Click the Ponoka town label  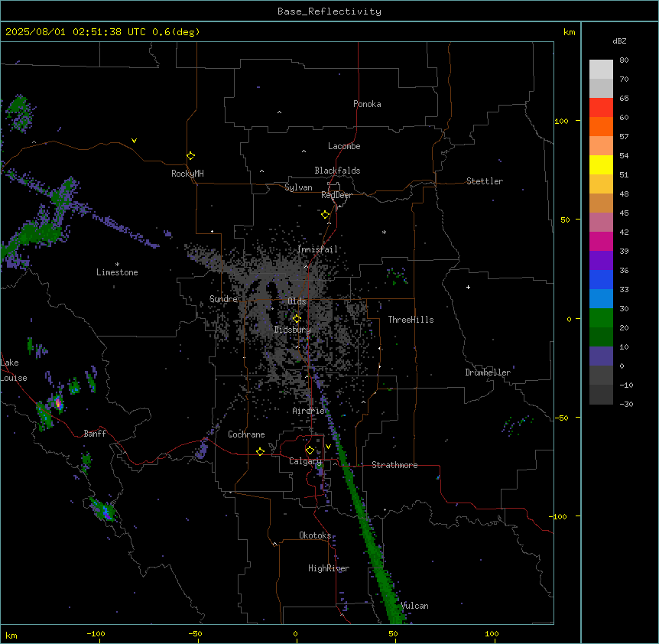(x=367, y=104)
